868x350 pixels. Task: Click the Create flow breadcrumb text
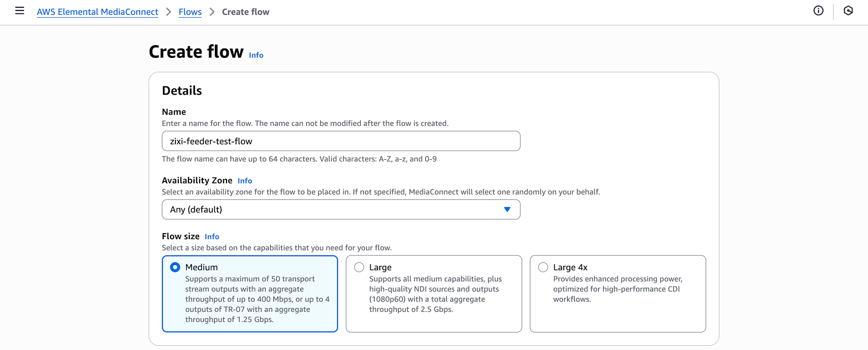(x=246, y=12)
